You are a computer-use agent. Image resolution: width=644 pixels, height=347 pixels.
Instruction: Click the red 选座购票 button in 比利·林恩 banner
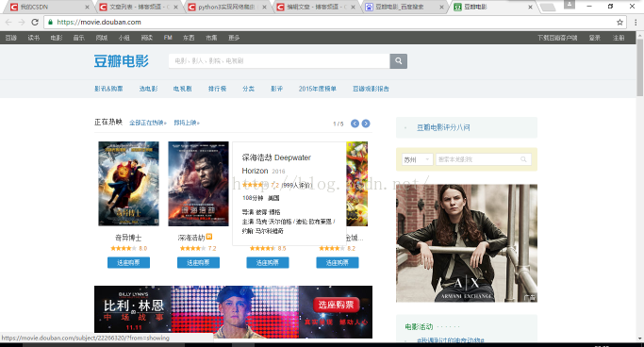coord(337,305)
